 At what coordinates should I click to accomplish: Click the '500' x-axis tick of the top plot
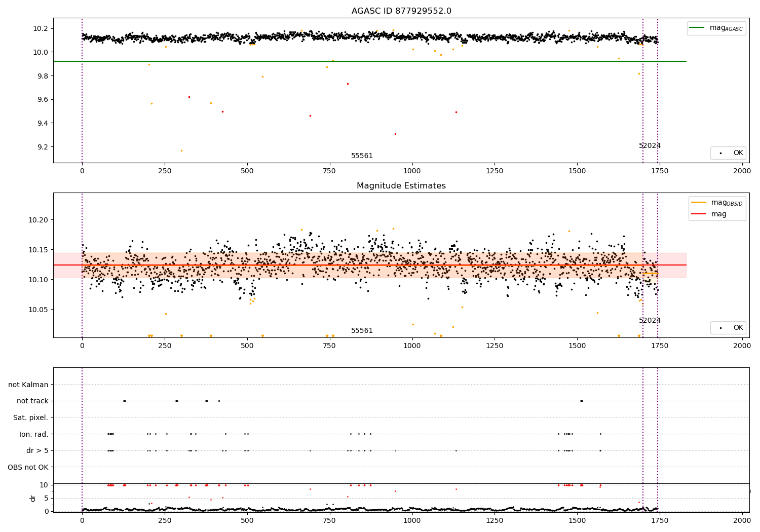247,171
